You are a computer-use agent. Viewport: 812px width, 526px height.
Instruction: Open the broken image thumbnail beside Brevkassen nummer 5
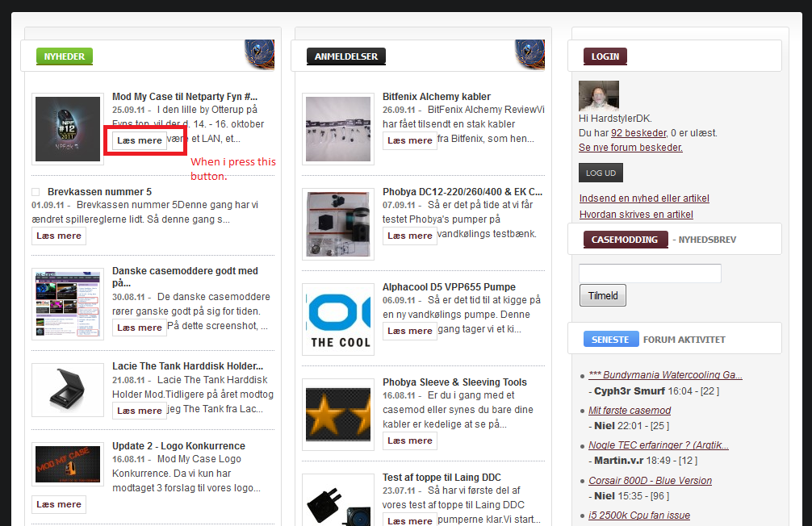(36, 191)
